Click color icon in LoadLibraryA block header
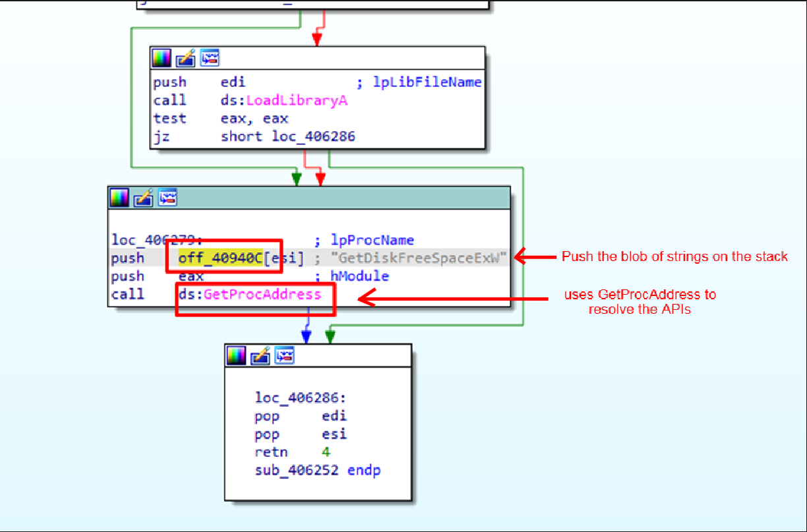 click(x=161, y=58)
